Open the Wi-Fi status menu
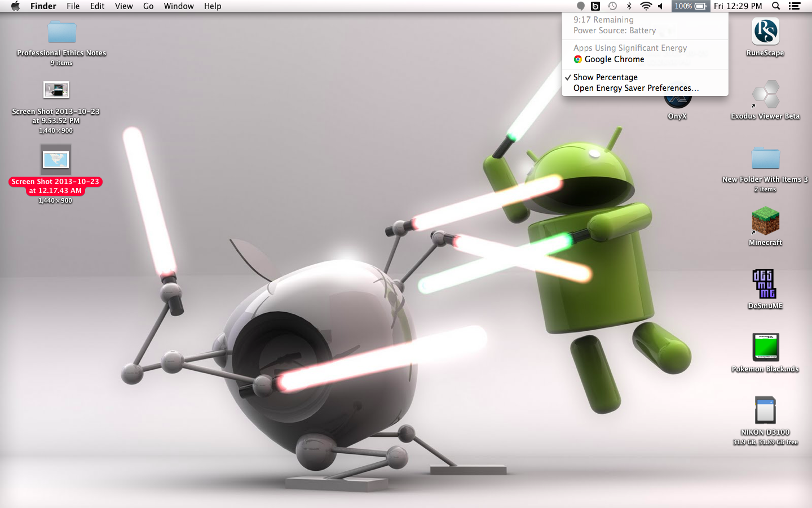Image resolution: width=812 pixels, height=508 pixels. [x=646, y=6]
